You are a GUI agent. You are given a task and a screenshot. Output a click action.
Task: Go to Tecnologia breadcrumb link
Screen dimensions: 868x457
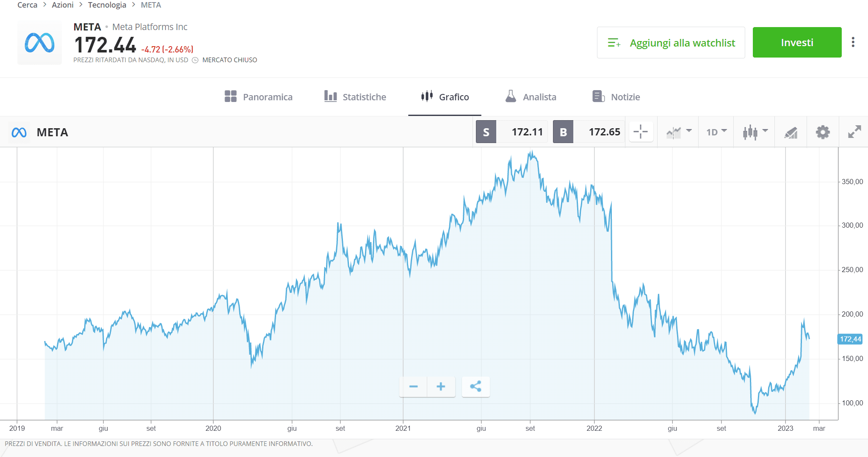pos(107,5)
